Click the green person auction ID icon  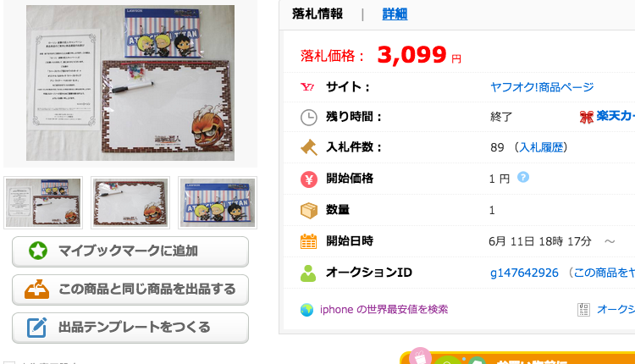click(308, 273)
